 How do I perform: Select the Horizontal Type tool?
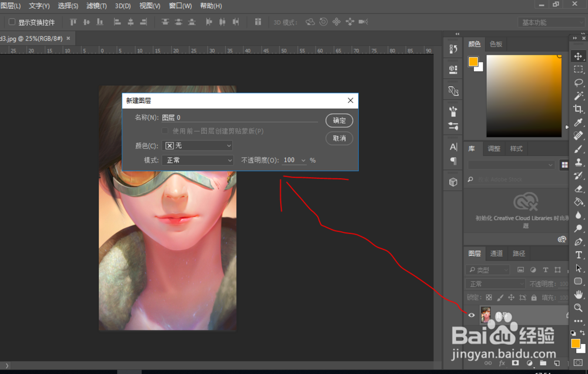(578, 255)
